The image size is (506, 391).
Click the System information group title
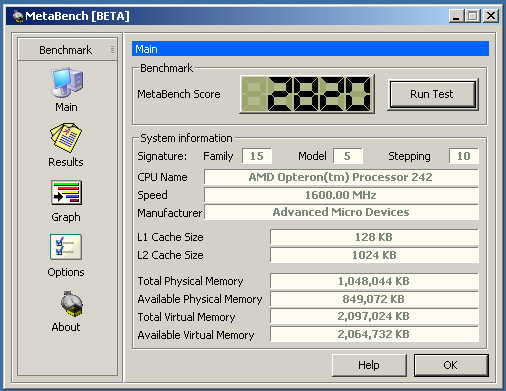pyautogui.click(x=186, y=138)
